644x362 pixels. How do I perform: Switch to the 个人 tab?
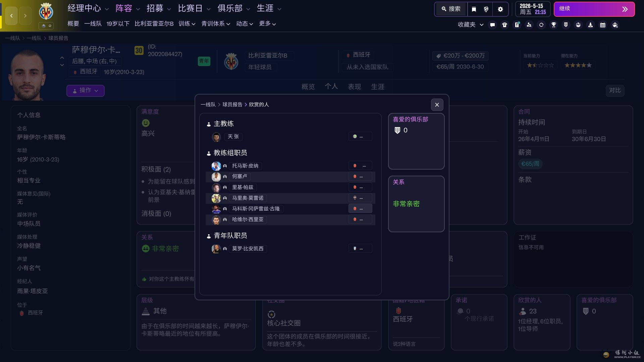point(331,86)
